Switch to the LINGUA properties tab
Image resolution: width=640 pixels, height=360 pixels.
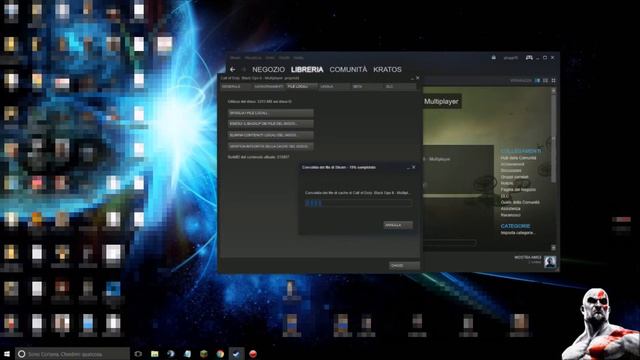334,87
